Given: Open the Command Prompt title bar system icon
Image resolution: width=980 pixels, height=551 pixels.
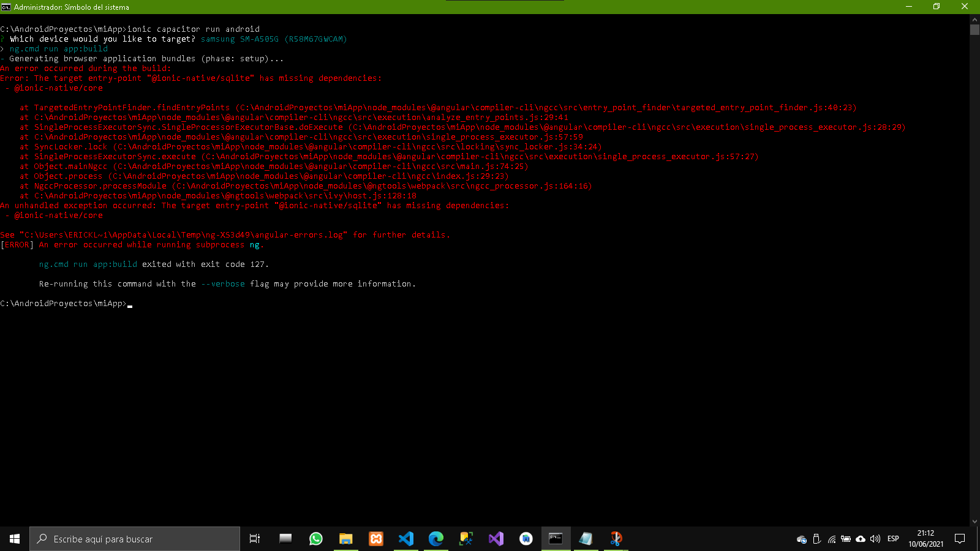Looking at the screenshot, I should point(6,7).
